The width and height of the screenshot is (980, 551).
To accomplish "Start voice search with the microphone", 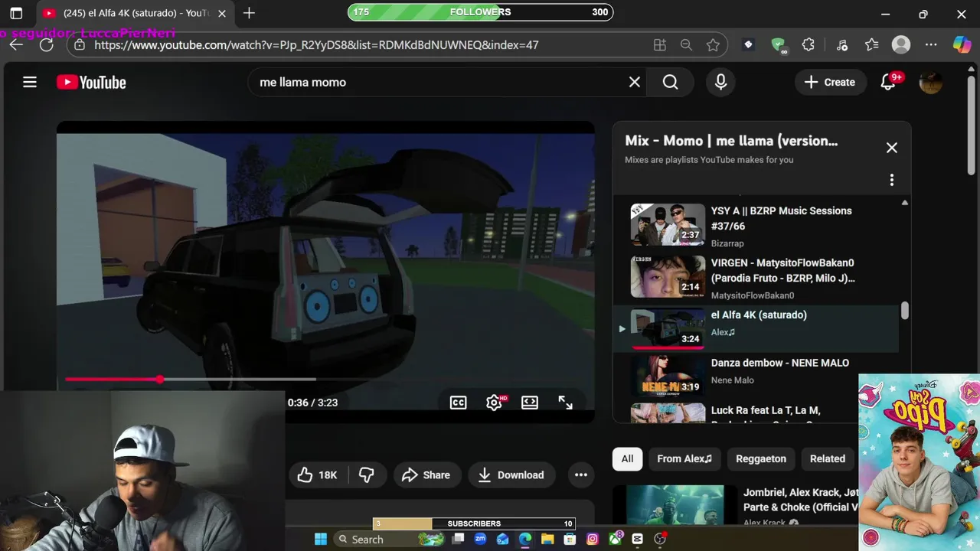I will tap(720, 82).
